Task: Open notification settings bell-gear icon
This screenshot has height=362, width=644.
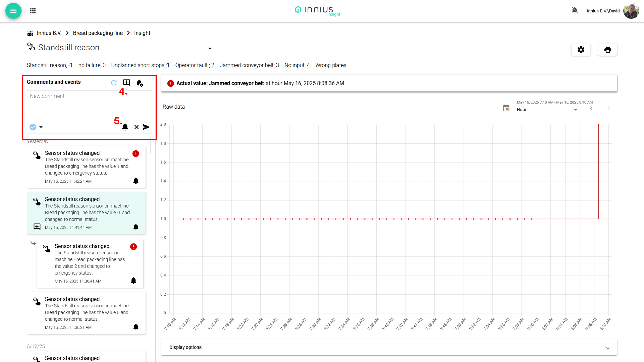Action: click(140, 83)
